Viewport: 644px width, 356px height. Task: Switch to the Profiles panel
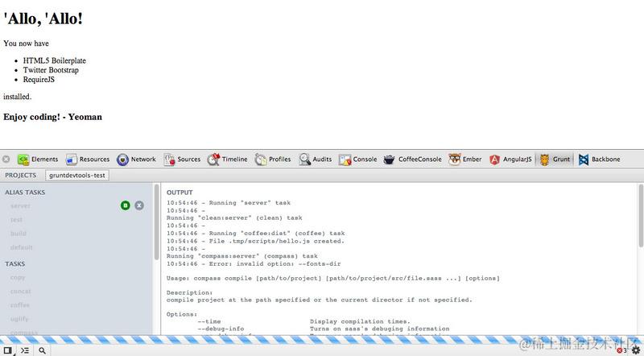tap(273, 159)
